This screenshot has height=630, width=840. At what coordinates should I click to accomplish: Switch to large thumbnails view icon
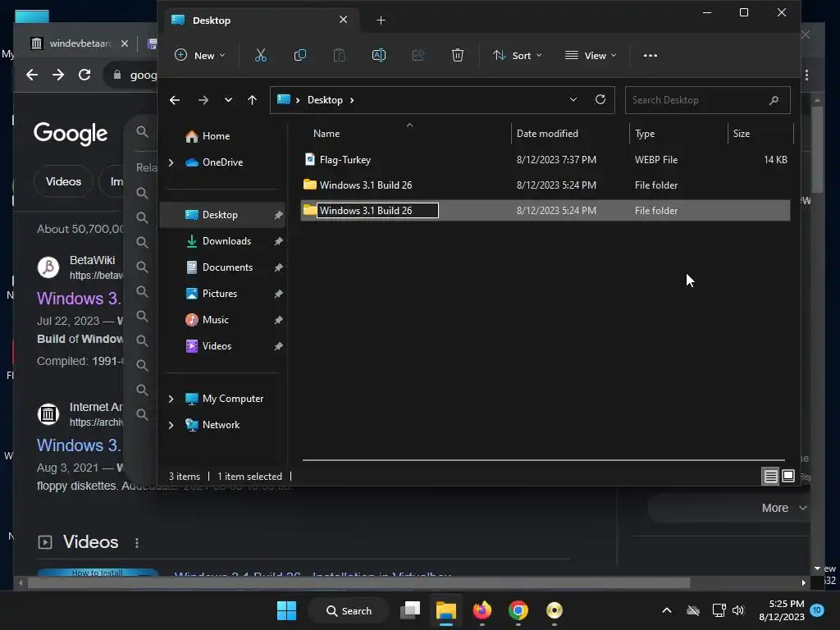point(788,476)
